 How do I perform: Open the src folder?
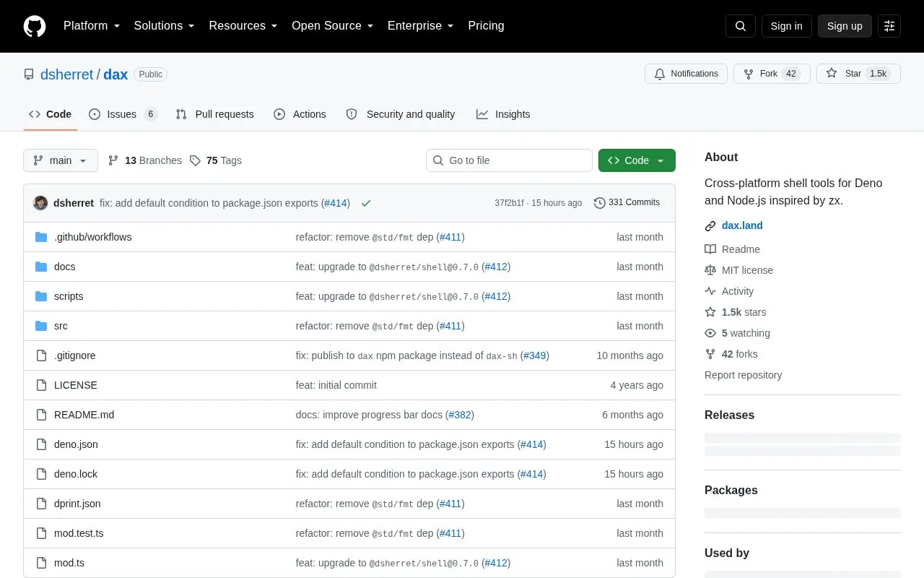pos(61,326)
